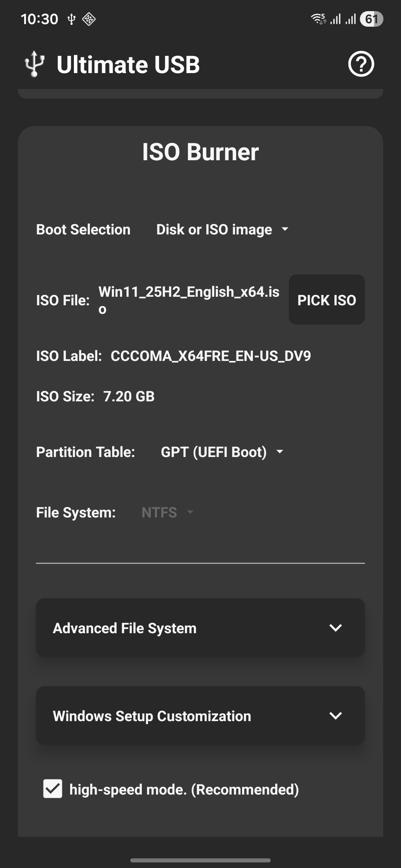Tap the USB status bar icon

click(71, 19)
